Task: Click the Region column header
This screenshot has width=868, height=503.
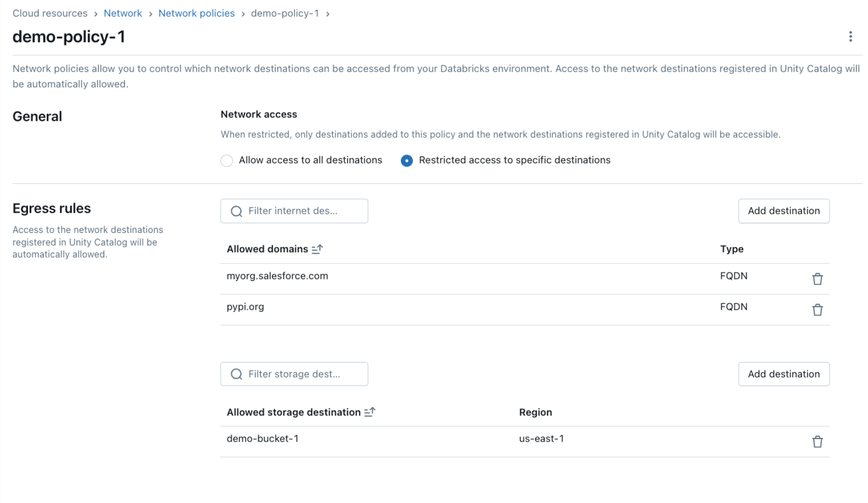Action: [x=535, y=412]
